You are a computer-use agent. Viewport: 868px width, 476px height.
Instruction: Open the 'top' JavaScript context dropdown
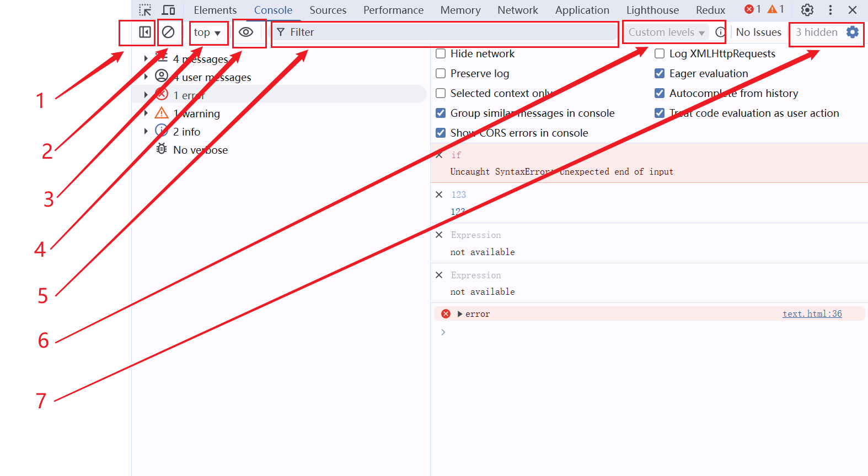point(208,33)
